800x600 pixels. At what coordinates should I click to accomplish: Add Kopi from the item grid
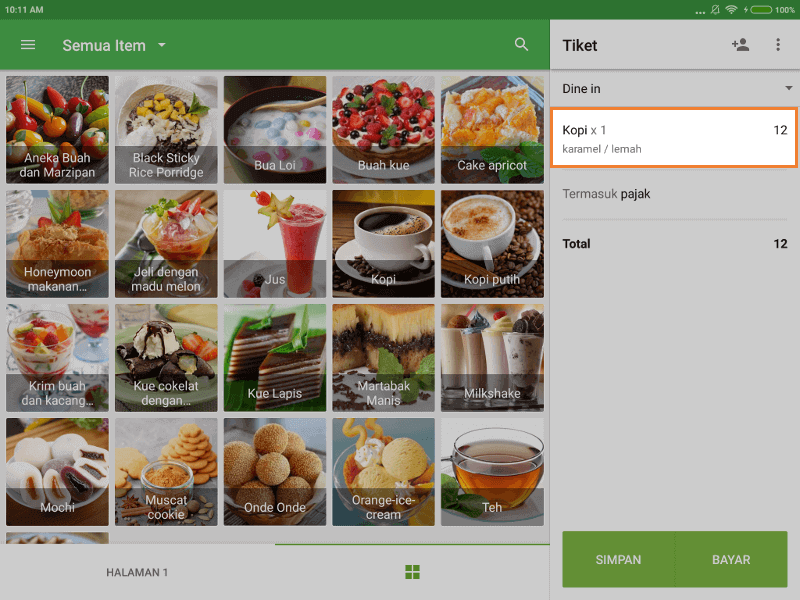pos(383,244)
